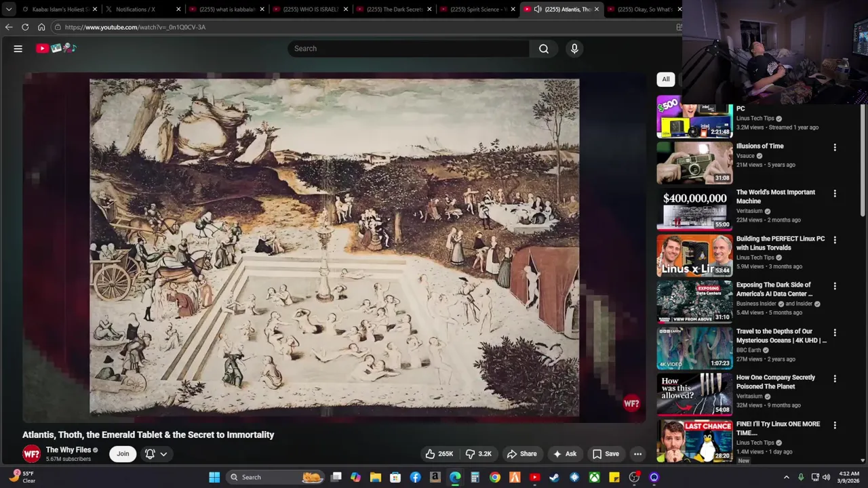Switch to Spirit Science tab
This screenshot has height=488, width=868.
[477, 9]
